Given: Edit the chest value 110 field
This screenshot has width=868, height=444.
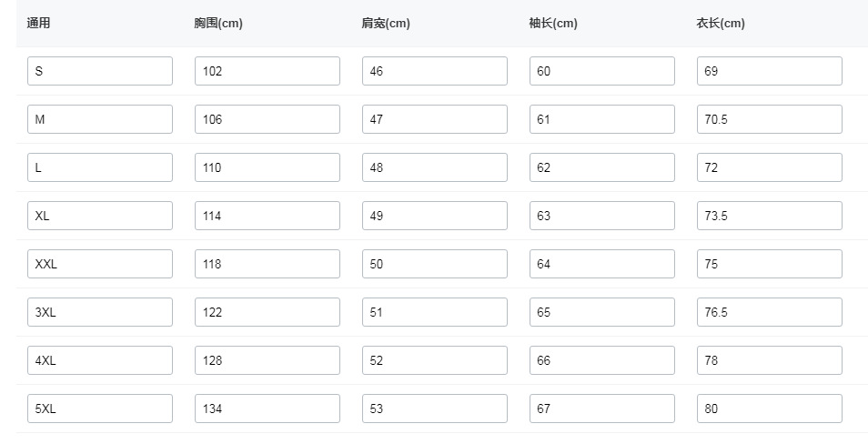Looking at the screenshot, I should pos(267,167).
